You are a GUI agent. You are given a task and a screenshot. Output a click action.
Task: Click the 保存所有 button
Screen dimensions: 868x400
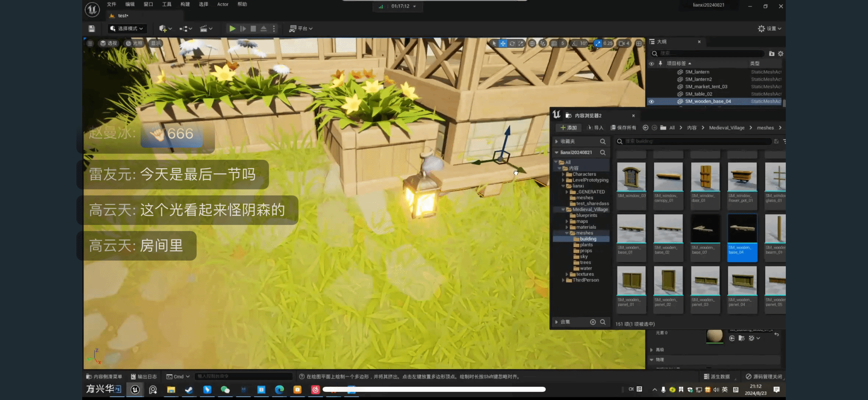pyautogui.click(x=623, y=128)
